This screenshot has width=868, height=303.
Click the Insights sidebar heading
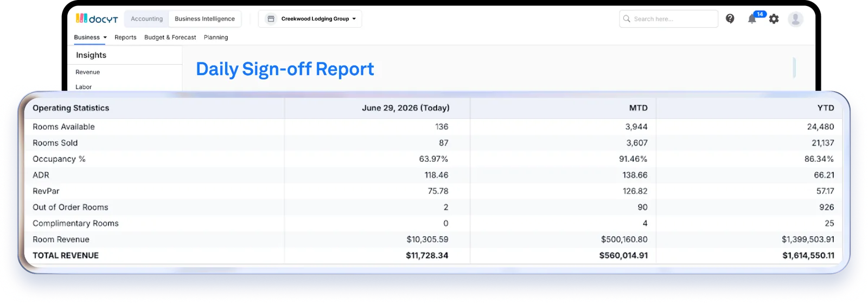coord(91,55)
